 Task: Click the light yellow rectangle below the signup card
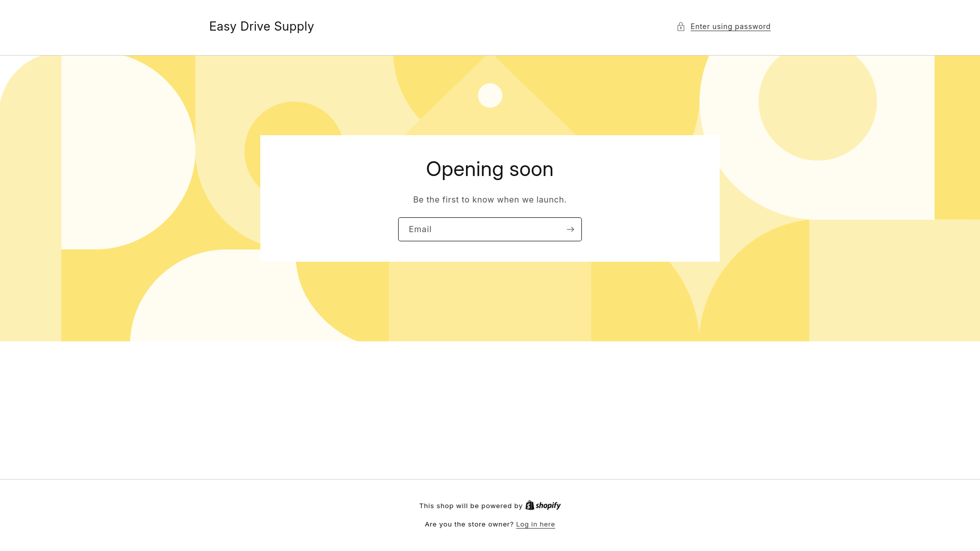(x=490, y=301)
